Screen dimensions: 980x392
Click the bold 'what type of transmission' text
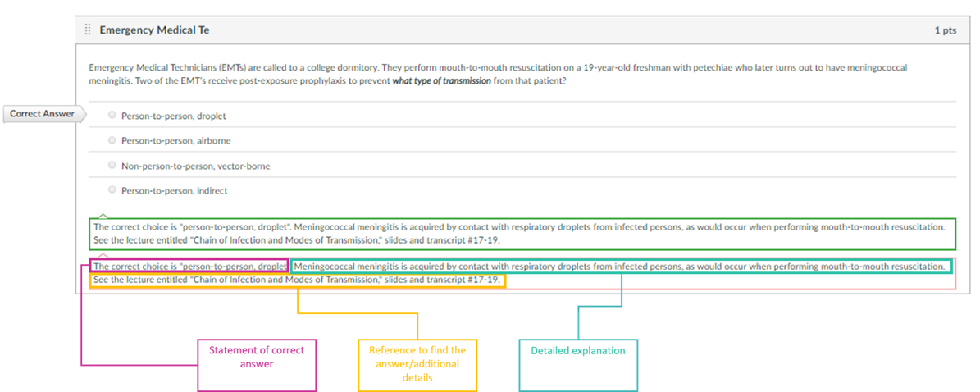[441, 81]
